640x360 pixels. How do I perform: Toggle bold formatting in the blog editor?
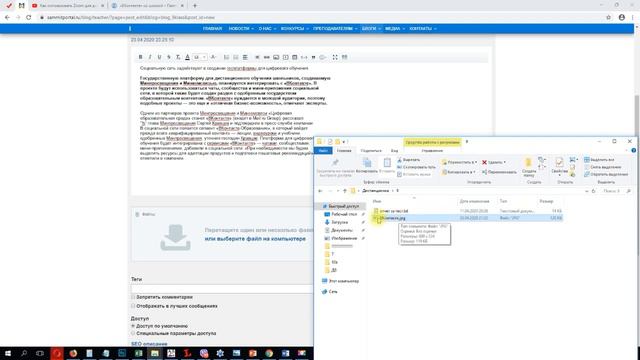click(140, 57)
